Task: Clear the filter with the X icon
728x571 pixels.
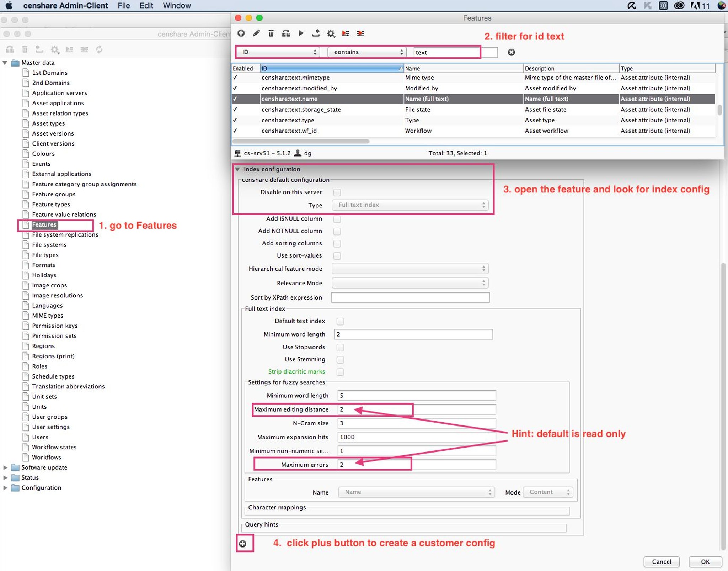Action: pyautogui.click(x=511, y=52)
